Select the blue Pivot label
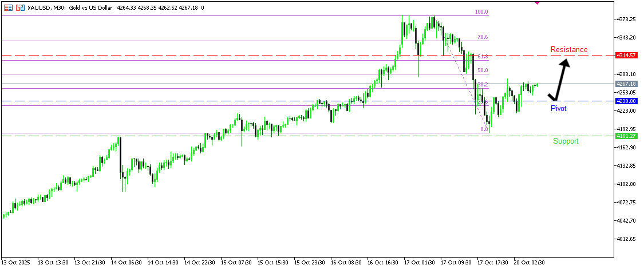Screen dimensions: 644x269 [x=558, y=108]
